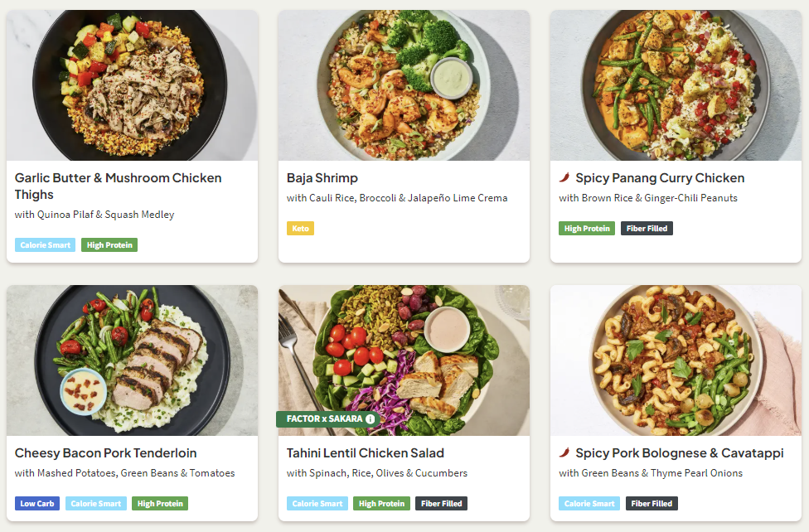
Task: Select the Cheesy Bacon Pork Tenderloin image
Action: point(132,360)
